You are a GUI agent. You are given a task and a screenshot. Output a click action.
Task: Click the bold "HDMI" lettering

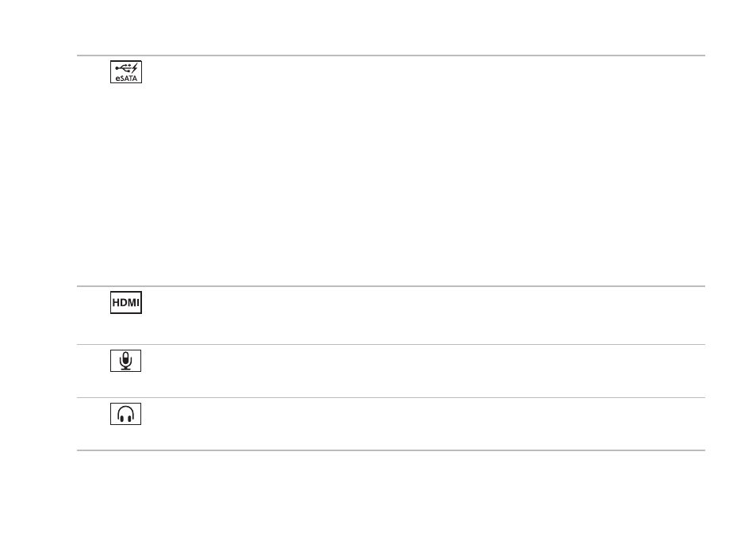[126, 303]
